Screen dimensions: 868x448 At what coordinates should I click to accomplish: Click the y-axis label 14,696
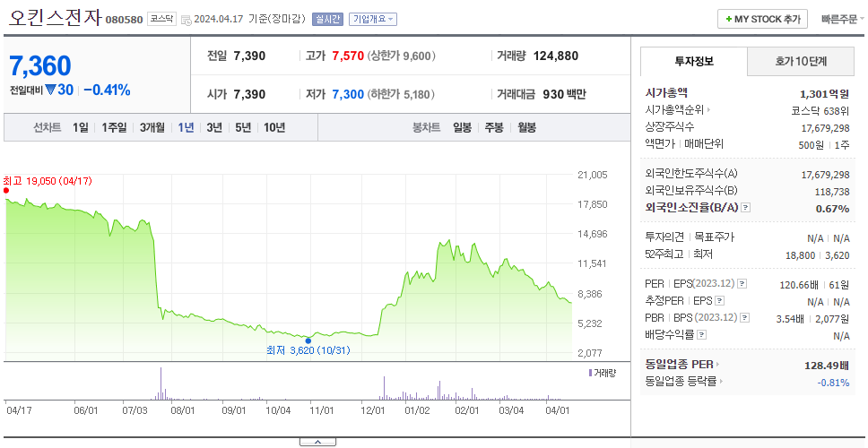tap(593, 234)
